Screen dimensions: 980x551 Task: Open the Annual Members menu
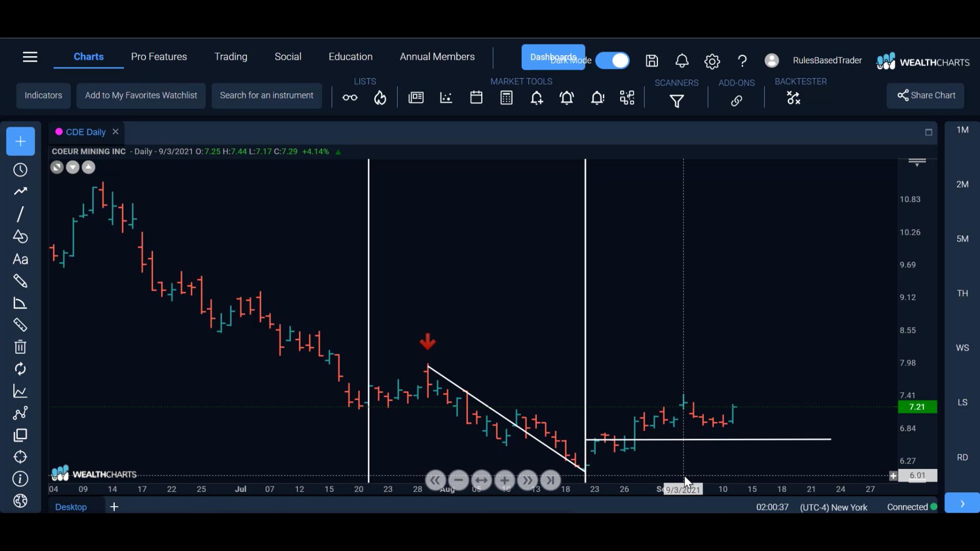(437, 57)
